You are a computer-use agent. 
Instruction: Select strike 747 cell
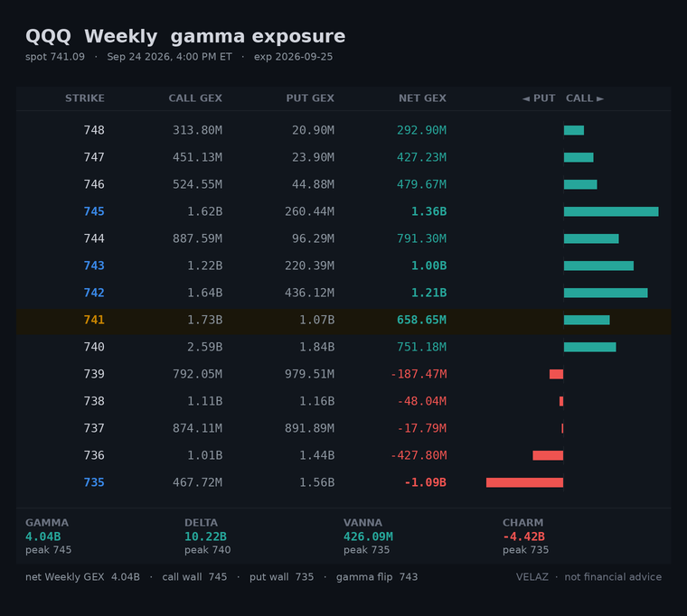point(94,157)
